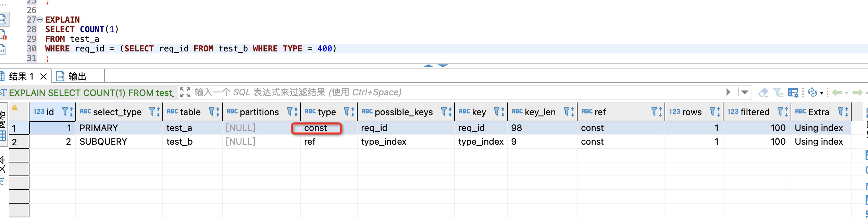Collapse the EXPLAIN statement fold on line 27
The image size is (868, 218).
40,20
